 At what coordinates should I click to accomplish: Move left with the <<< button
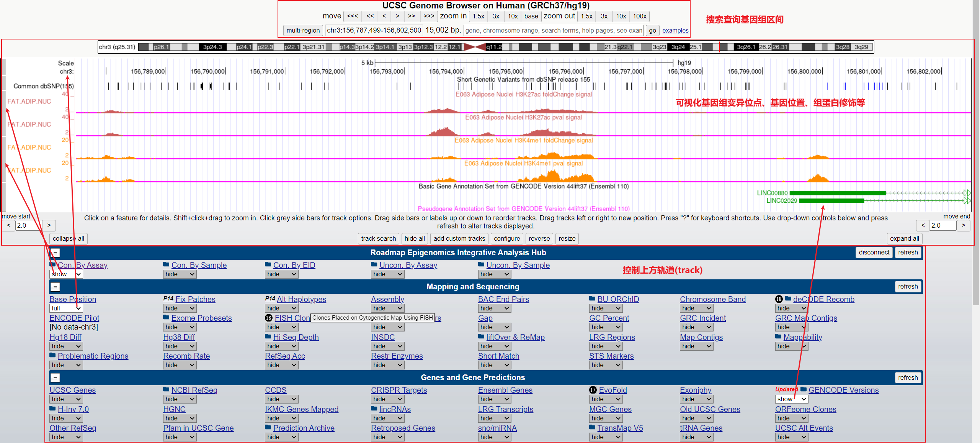[x=353, y=16]
